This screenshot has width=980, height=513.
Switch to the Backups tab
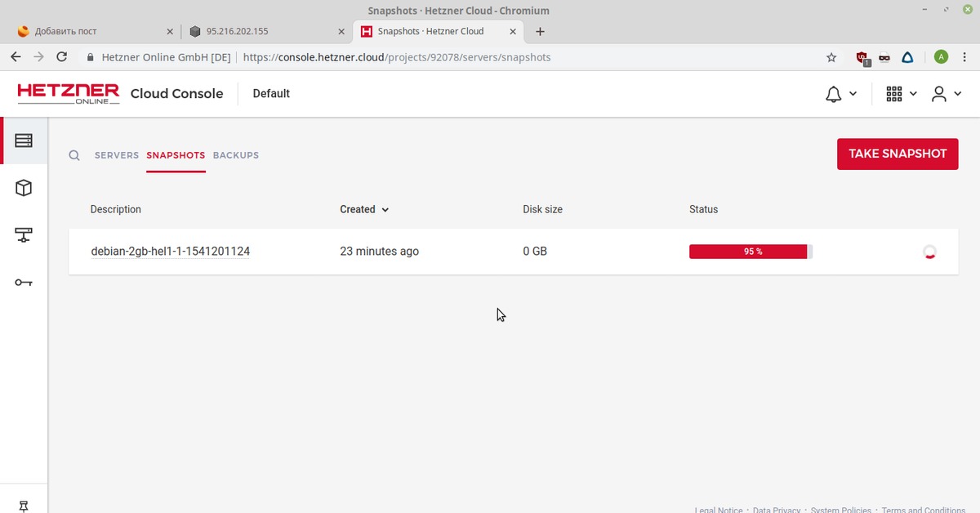235,155
